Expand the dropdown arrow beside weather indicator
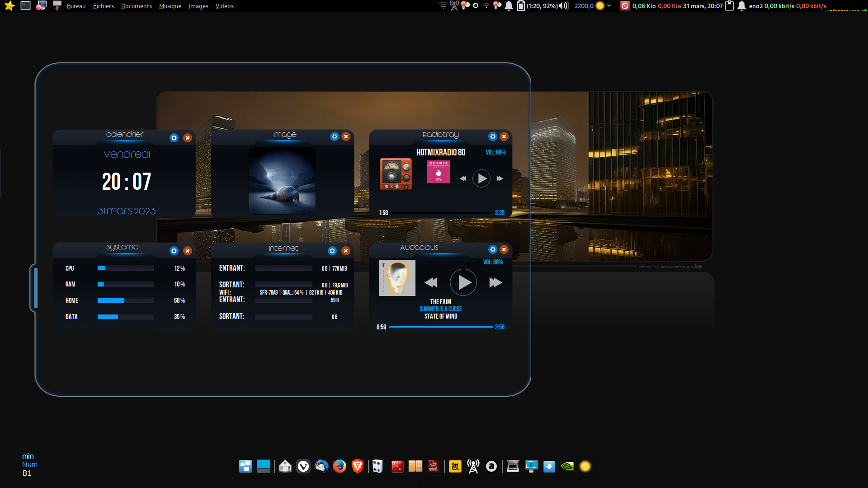The height and width of the screenshot is (488, 868). 609,6
